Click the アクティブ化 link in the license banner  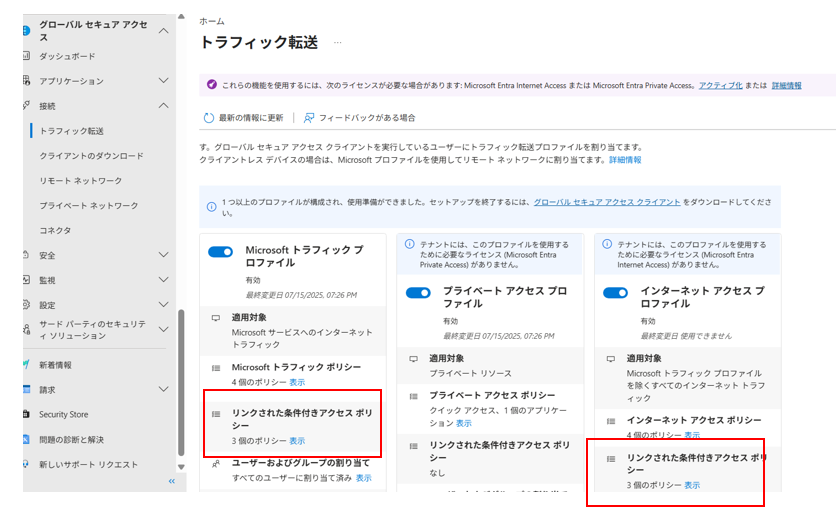coord(720,86)
